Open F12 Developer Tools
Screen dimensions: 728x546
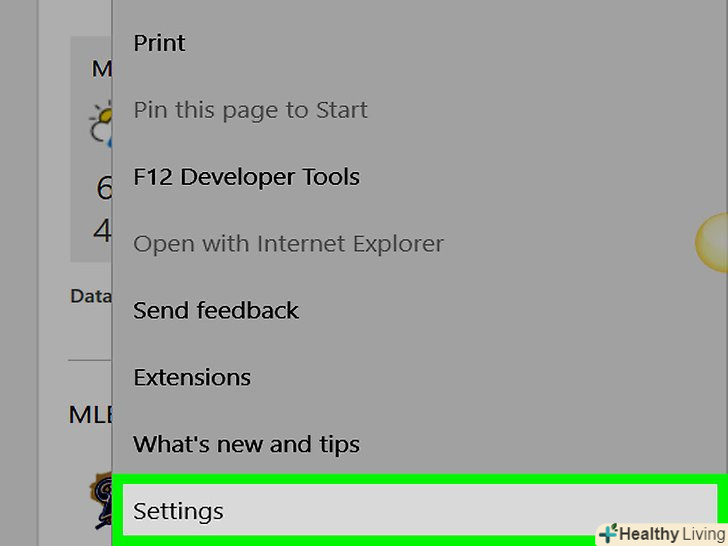click(x=246, y=177)
